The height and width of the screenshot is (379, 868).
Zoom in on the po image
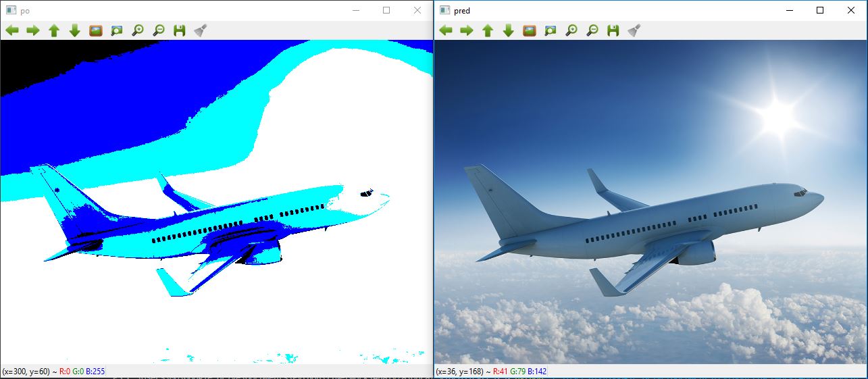pyautogui.click(x=138, y=30)
